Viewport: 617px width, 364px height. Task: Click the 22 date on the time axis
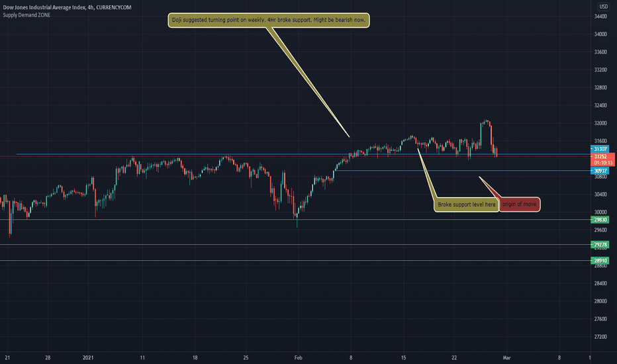[x=454, y=357]
